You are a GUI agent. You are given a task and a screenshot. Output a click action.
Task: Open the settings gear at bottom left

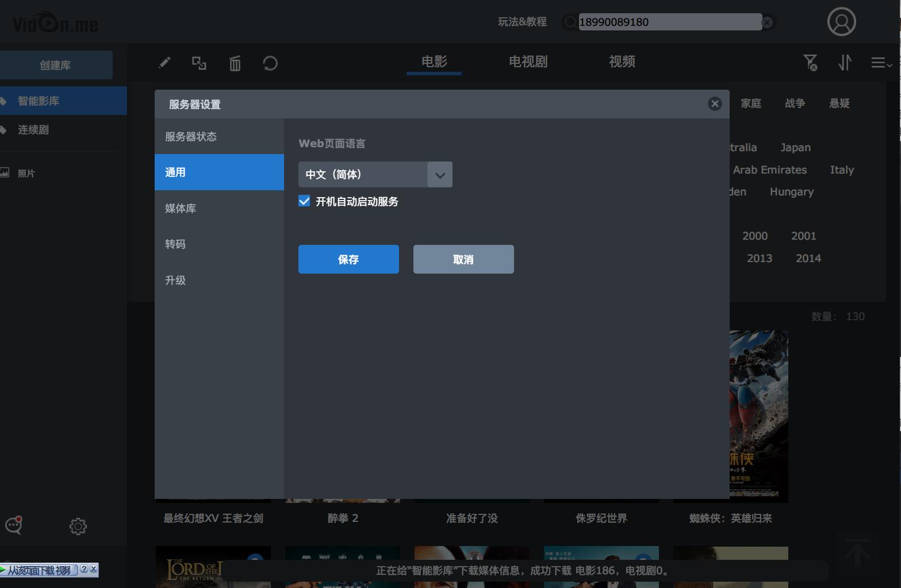pyautogui.click(x=78, y=526)
